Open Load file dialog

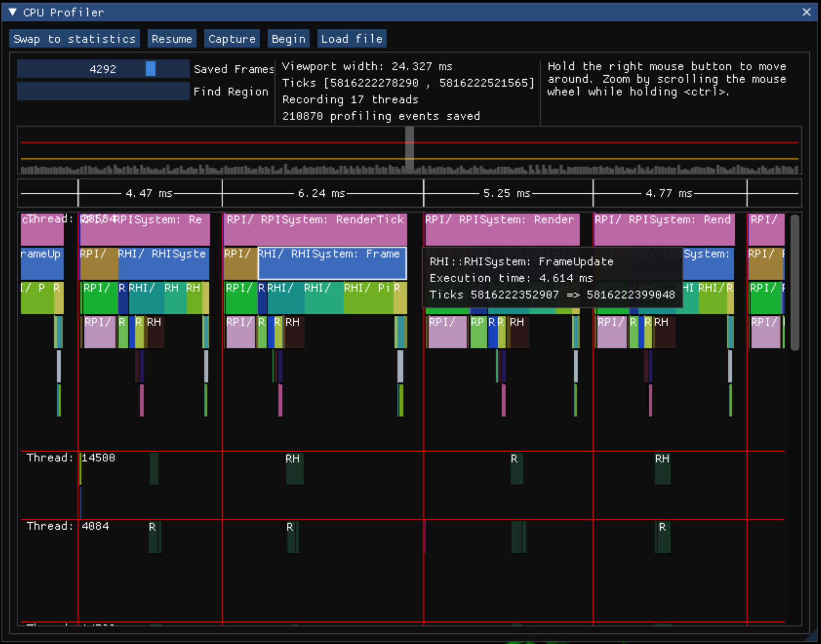click(351, 38)
